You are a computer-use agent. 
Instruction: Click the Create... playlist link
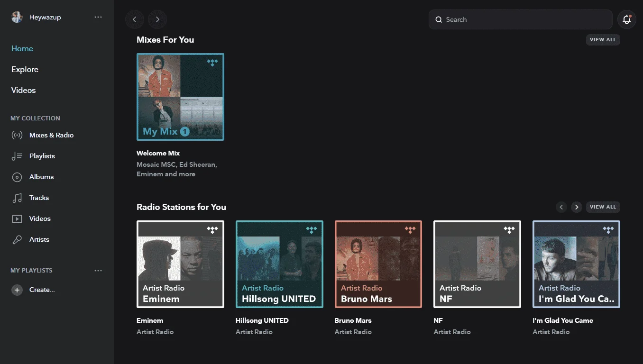click(42, 290)
